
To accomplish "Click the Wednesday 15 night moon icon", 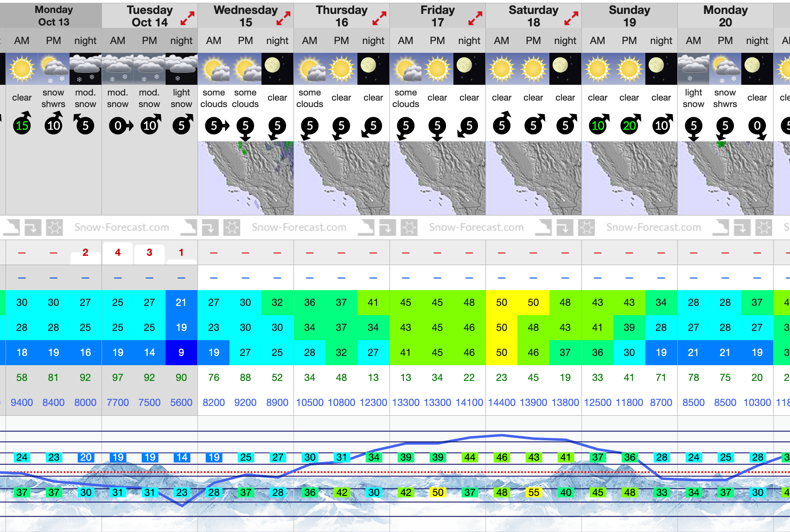I will (x=277, y=69).
